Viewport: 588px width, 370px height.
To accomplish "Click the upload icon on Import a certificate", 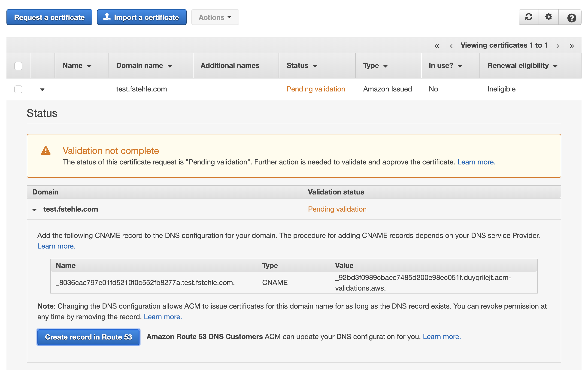I will 107,17.
